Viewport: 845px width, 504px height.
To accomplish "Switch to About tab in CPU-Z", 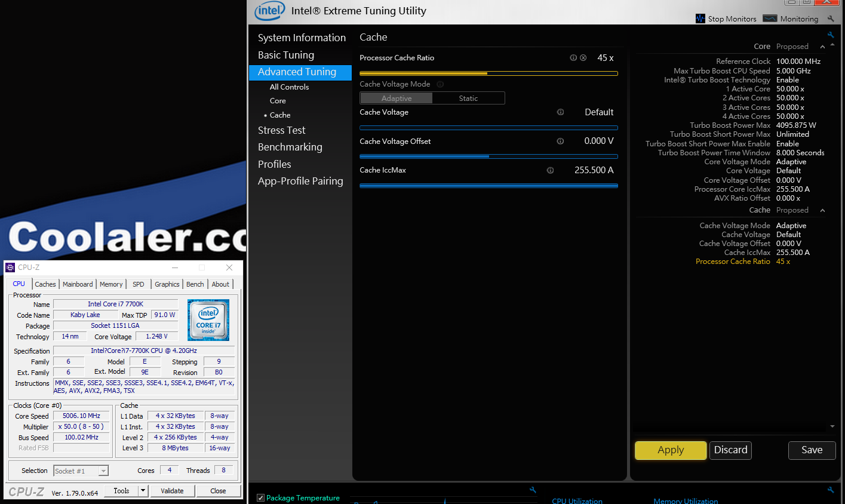I will (x=220, y=284).
